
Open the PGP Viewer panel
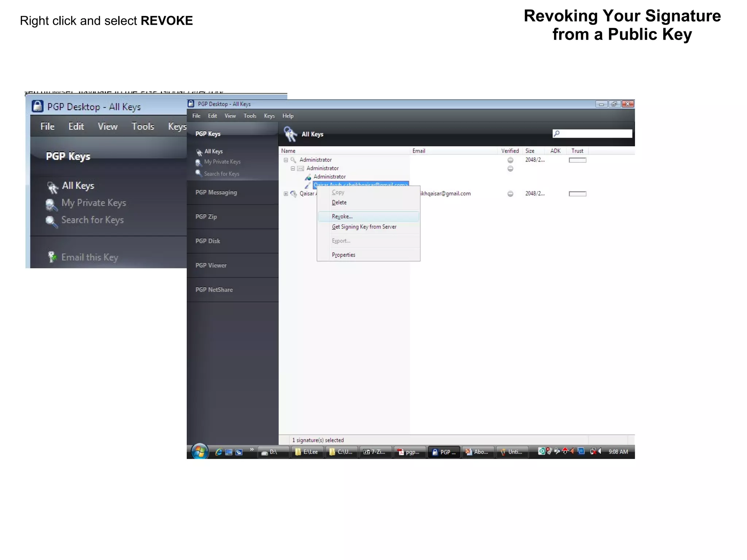point(232,265)
